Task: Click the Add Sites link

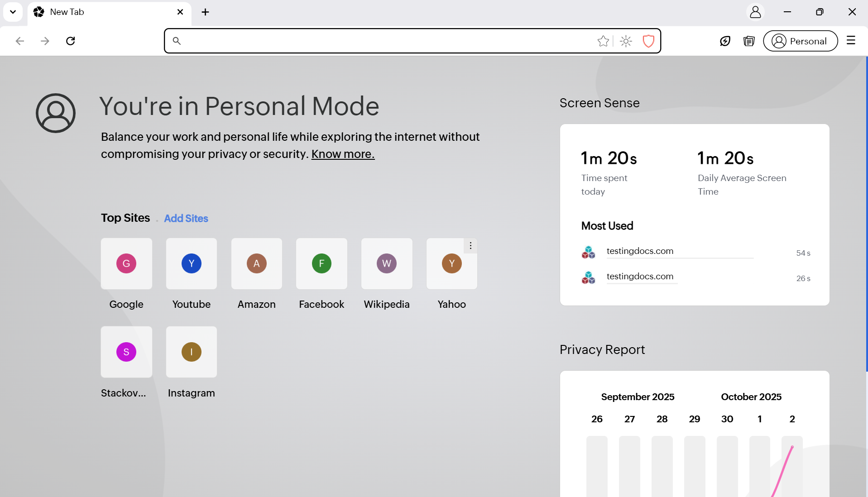Action: [186, 218]
